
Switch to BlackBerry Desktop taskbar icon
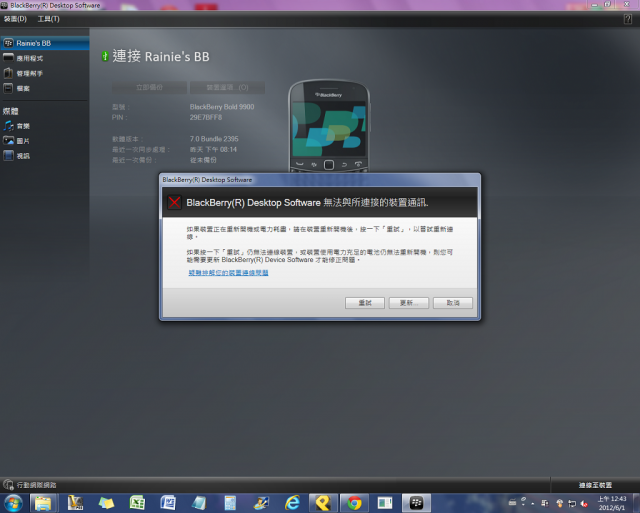[x=416, y=503]
